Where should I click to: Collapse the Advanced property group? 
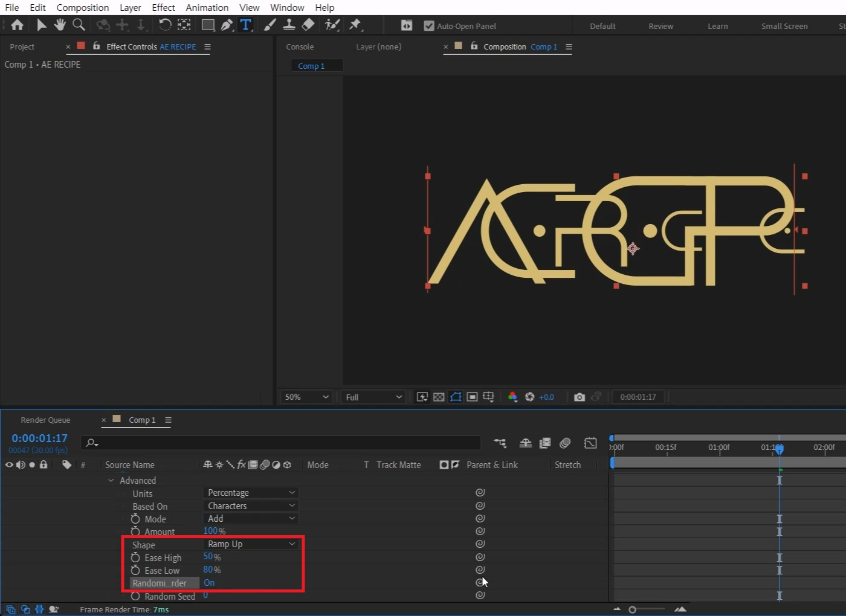[111, 481]
